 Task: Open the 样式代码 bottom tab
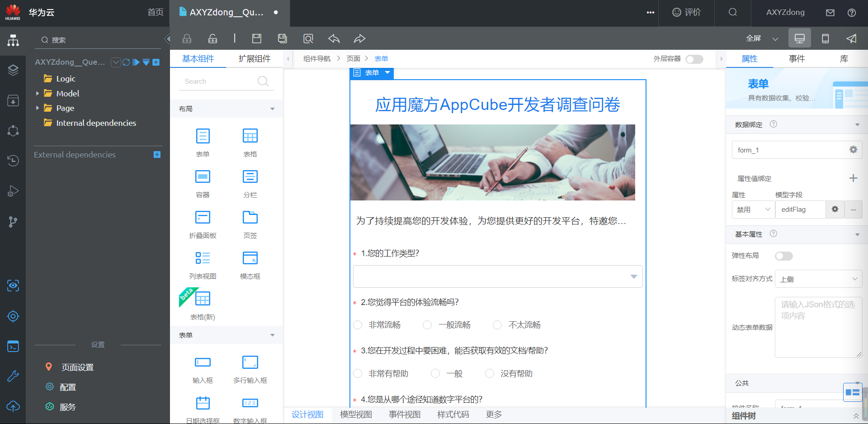[x=453, y=414]
